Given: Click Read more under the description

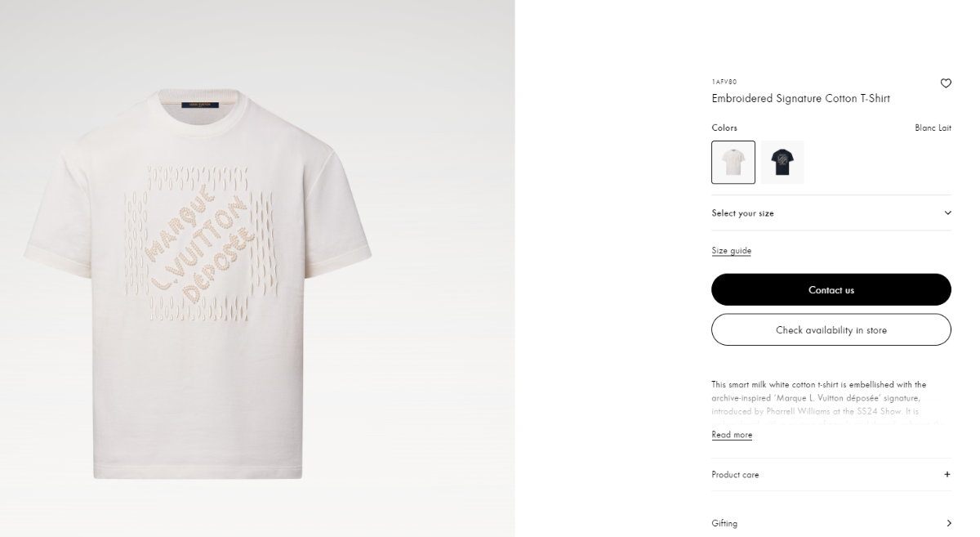Looking at the screenshot, I should click(732, 435).
